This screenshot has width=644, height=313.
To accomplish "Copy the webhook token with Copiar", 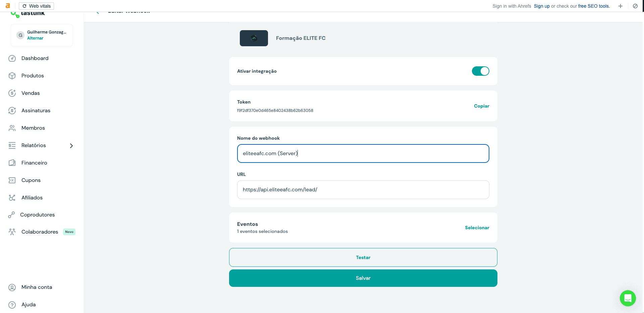I will [481, 106].
